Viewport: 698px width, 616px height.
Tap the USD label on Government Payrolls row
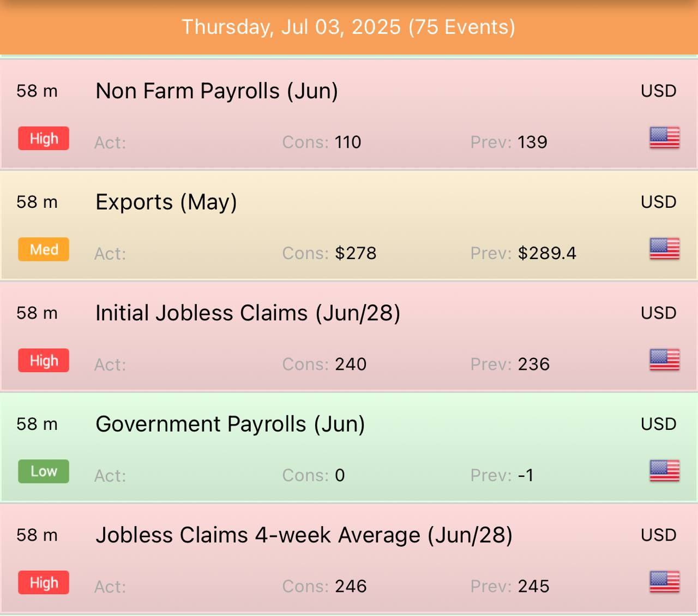tap(659, 424)
